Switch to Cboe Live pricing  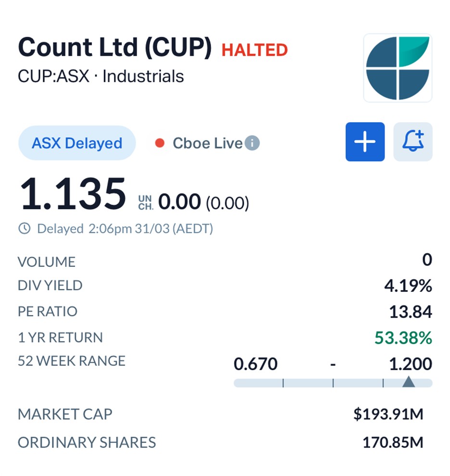click(x=207, y=143)
